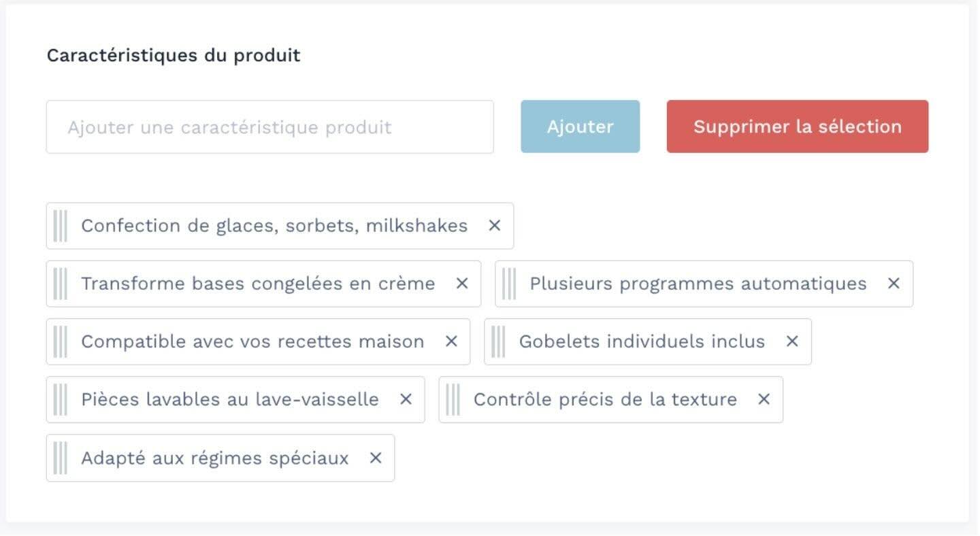Click 'Contrôle précis de la texture' drag handle
This screenshot has width=980, height=536.
tap(453, 399)
